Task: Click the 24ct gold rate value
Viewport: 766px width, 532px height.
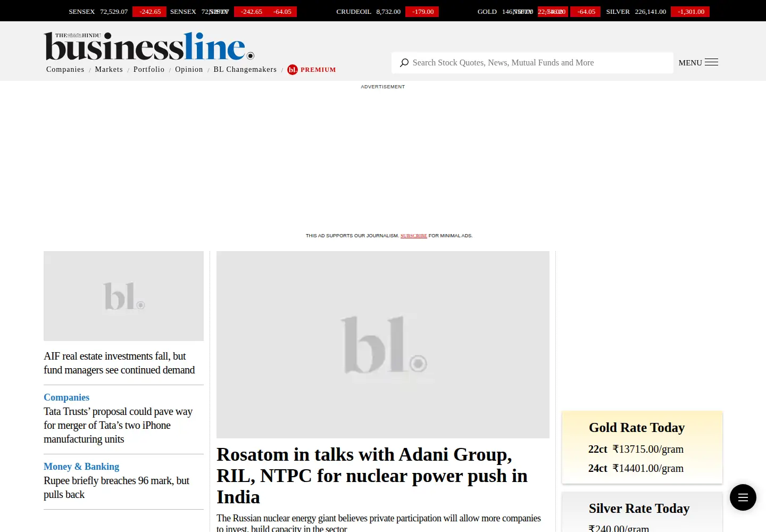Action: click(x=648, y=468)
